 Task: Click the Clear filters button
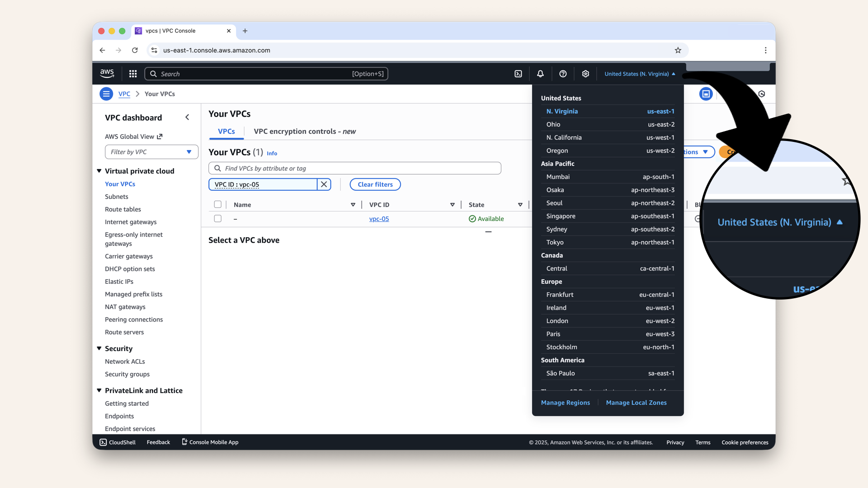(x=375, y=184)
